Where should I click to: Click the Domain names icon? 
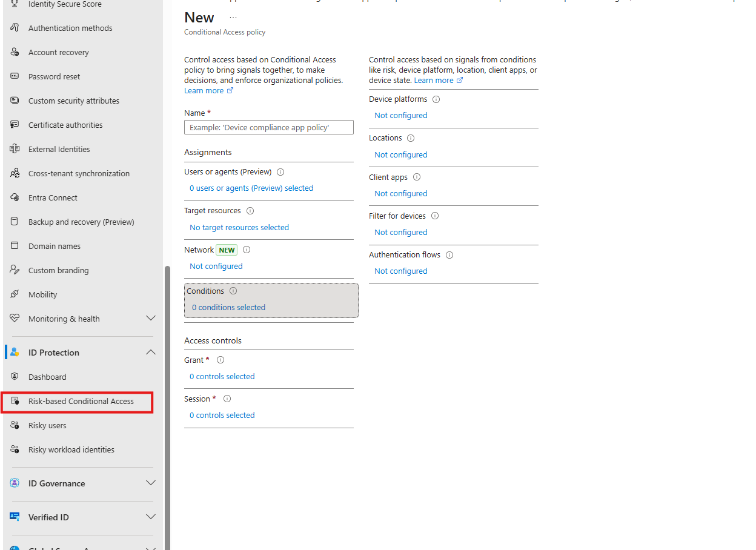click(15, 246)
